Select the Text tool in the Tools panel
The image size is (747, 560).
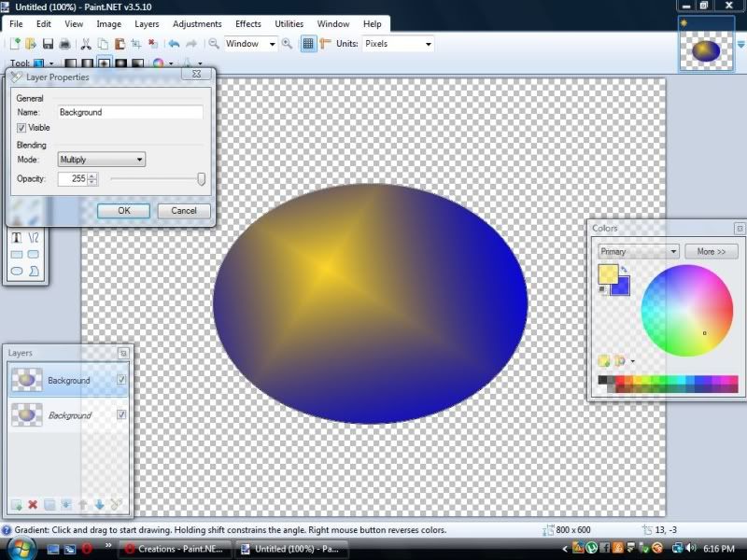pos(17,237)
